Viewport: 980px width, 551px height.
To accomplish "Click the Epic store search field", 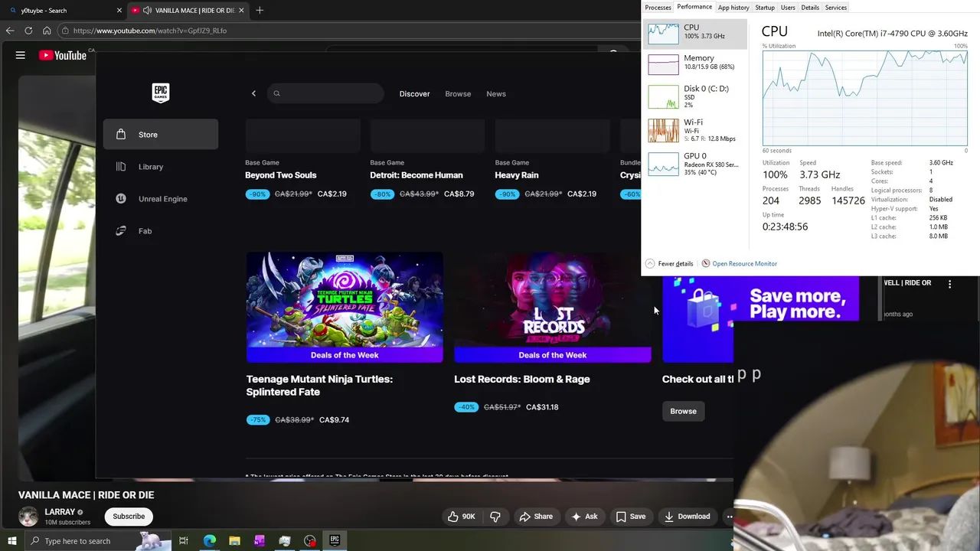I will pyautogui.click(x=325, y=93).
